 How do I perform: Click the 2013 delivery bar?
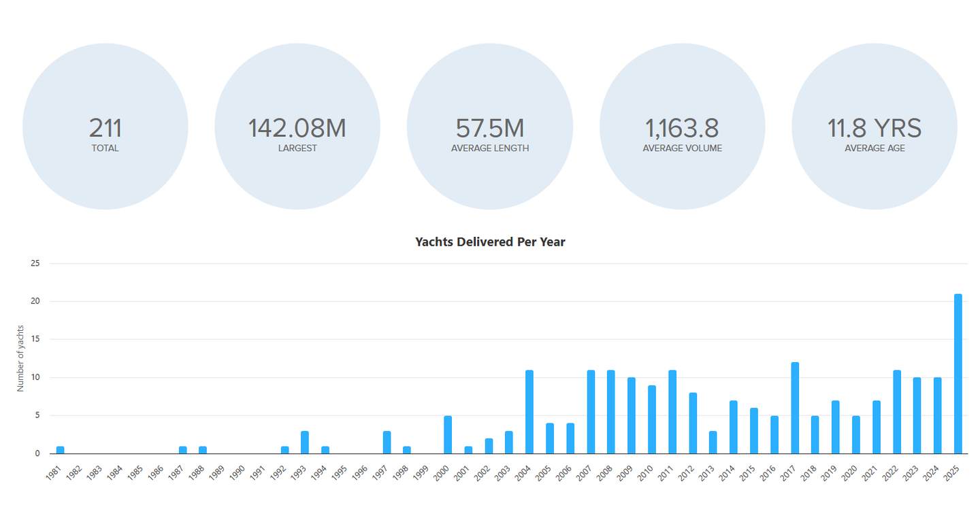(713, 442)
